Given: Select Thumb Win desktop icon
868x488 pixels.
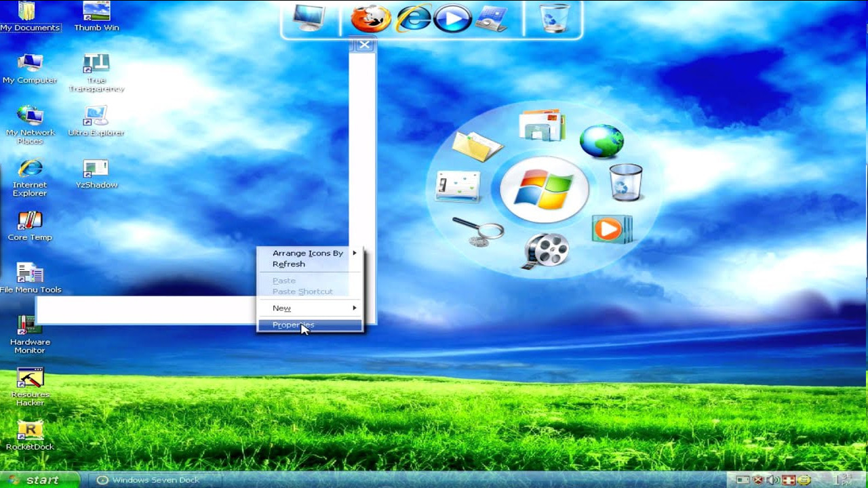Looking at the screenshot, I should (x=96, y=17).
